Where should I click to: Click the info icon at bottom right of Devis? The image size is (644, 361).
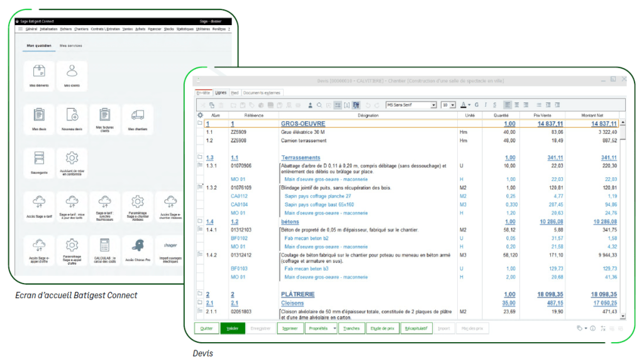(592, 328)
